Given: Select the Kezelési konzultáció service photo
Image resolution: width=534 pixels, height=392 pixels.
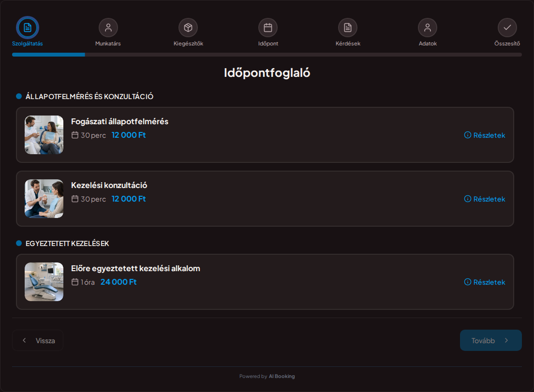Looking at the screenshot, I should pyautogui.click(x=44, y=198).
